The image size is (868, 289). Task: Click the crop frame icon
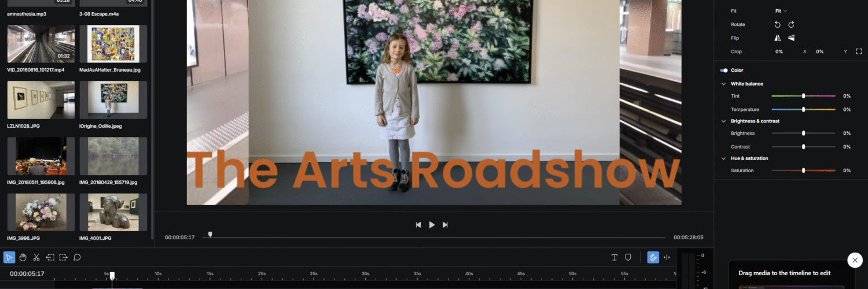pyautogui.click(x=859, y=51)
